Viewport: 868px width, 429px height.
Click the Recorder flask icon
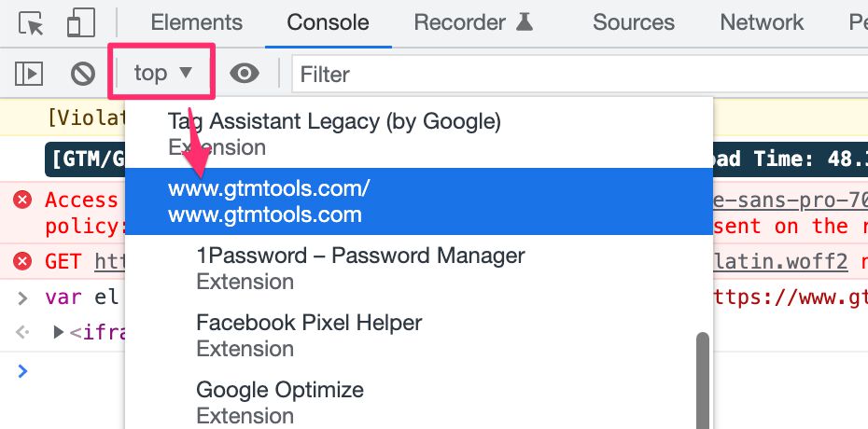[x=525, y=22]
